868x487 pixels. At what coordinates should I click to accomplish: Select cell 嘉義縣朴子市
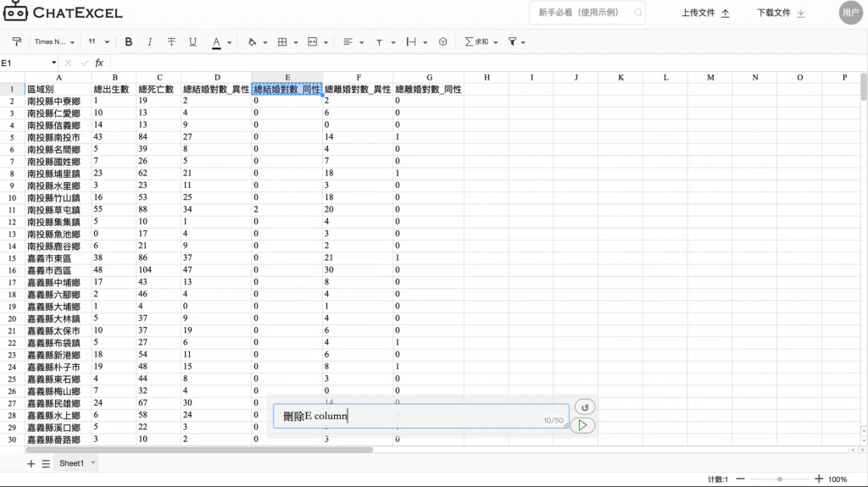tap(58, 367)
